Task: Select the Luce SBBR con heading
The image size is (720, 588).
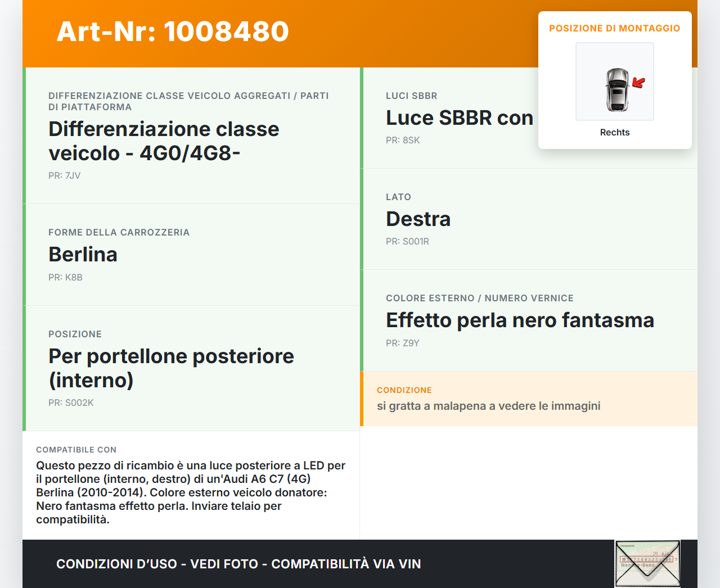Action: (x=459, y=118)
